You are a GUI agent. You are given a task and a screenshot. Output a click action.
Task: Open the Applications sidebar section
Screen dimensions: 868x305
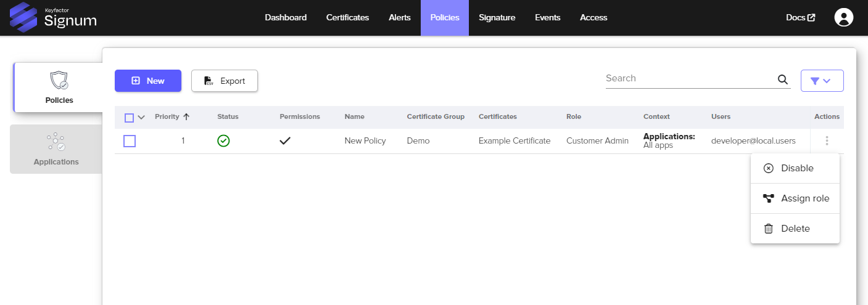tap(56, 149)
